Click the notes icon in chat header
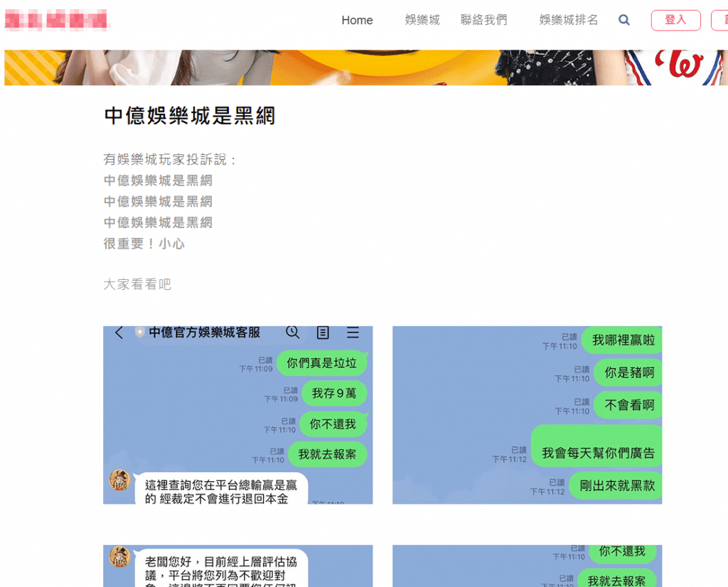 pyautogui.click(x=323, y=333)
